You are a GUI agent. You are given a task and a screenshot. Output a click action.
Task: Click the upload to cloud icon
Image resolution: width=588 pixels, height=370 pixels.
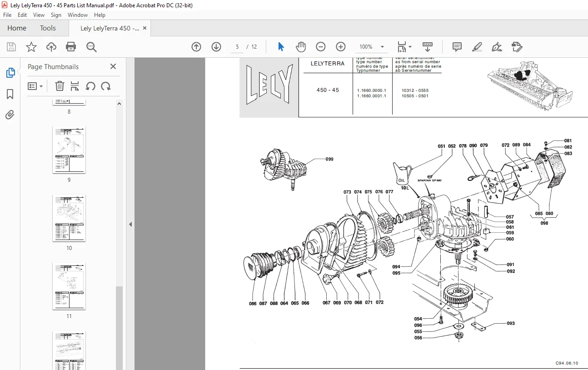click(x=51, y=47)
